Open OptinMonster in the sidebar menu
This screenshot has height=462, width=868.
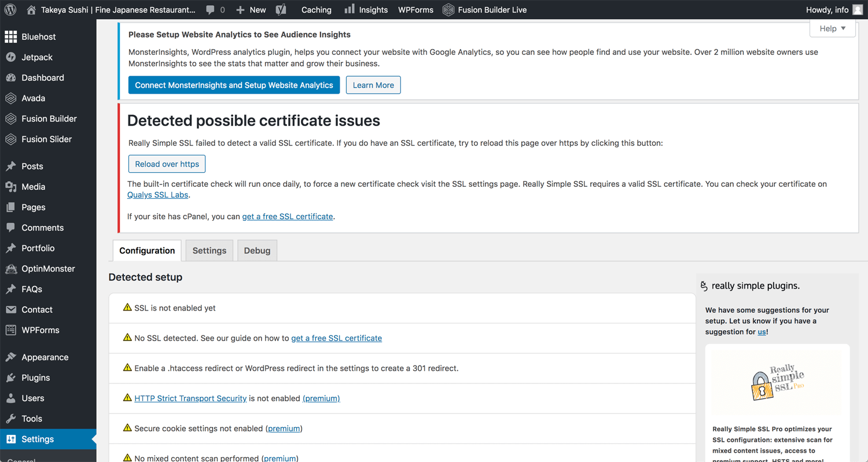(x=48, y=269)
